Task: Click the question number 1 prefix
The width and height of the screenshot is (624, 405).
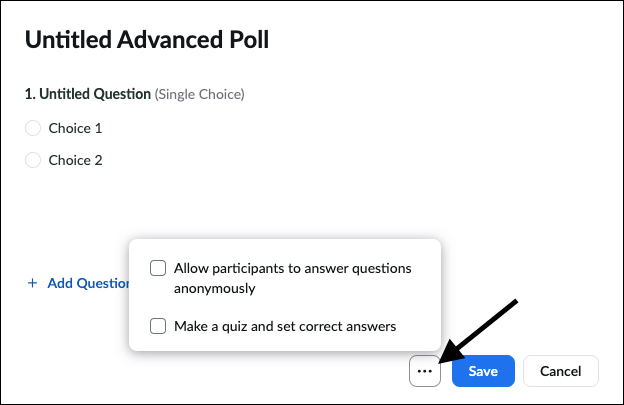Action: click(x=29, y=95)
